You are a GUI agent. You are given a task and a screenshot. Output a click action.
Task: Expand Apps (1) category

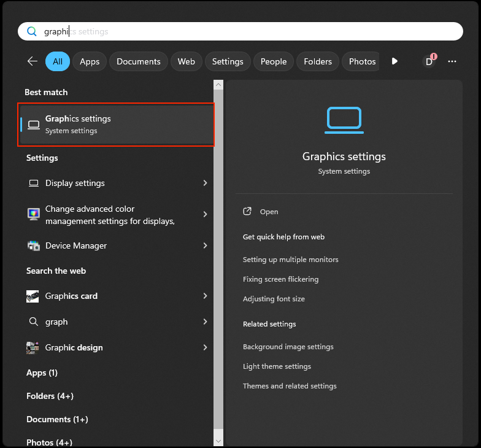pos(42,373)
